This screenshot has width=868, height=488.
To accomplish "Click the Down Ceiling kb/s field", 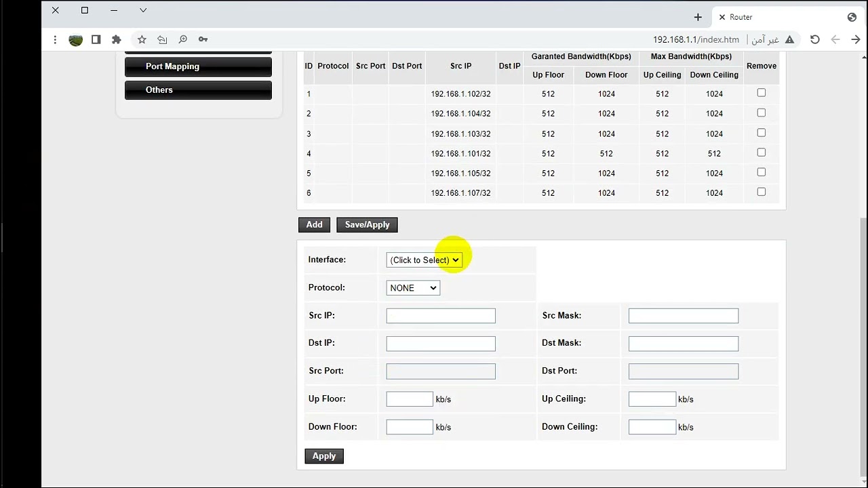I will [x=652, y=427].
